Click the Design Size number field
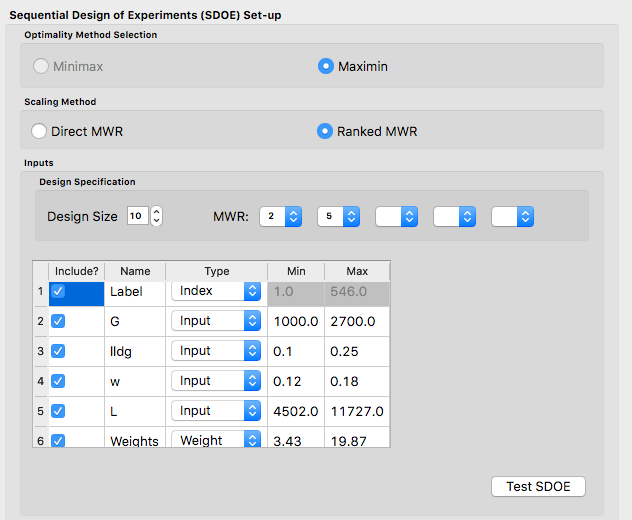The width and height of the screenshot is (632, 520). pos(138,216)
